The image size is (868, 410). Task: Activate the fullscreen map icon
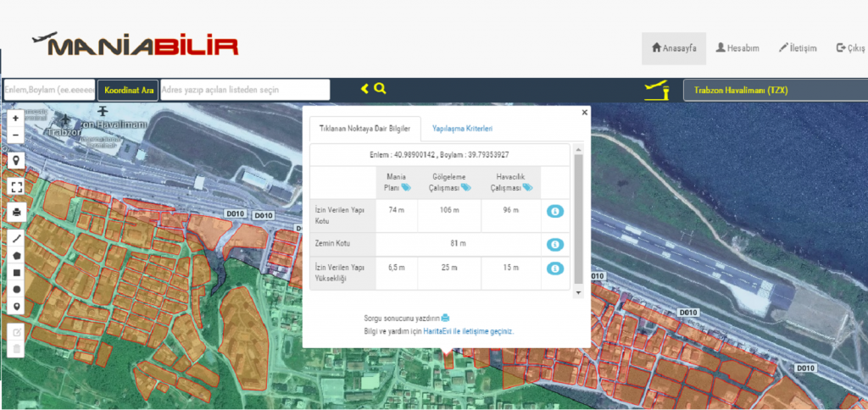pos(15,186)
